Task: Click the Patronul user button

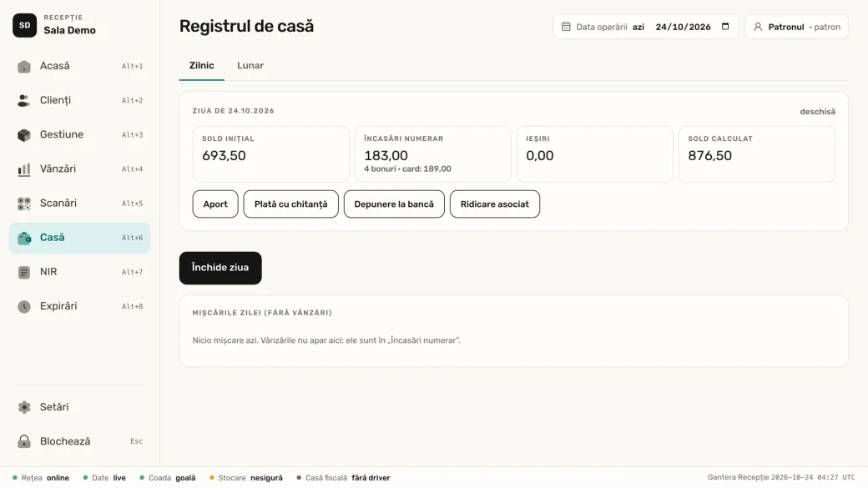Action: (x=796, y=27)
